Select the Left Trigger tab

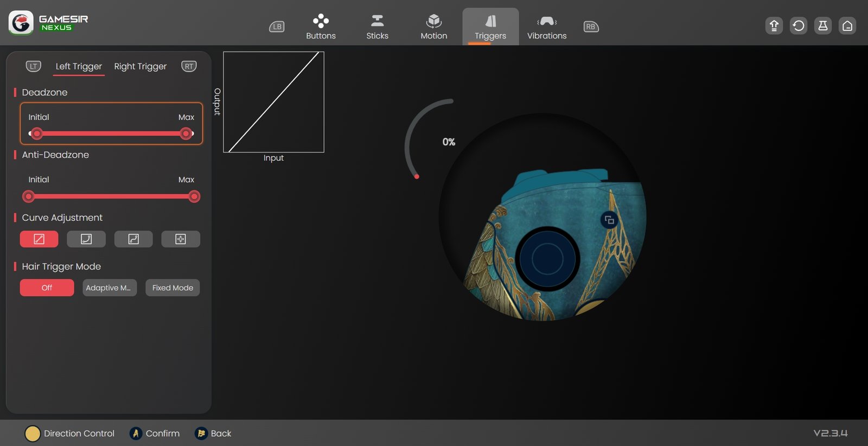pyautogui.click(x=79, y=66)
